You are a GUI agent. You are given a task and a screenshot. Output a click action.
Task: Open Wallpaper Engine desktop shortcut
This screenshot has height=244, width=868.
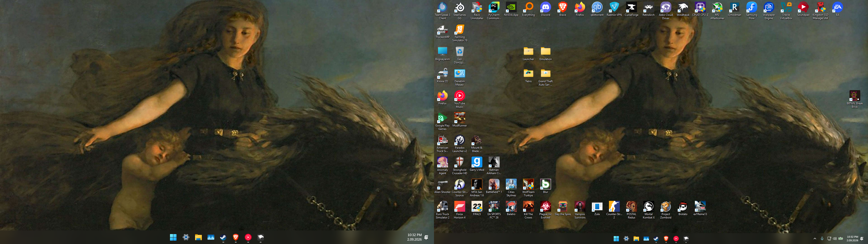coord(769,11)
